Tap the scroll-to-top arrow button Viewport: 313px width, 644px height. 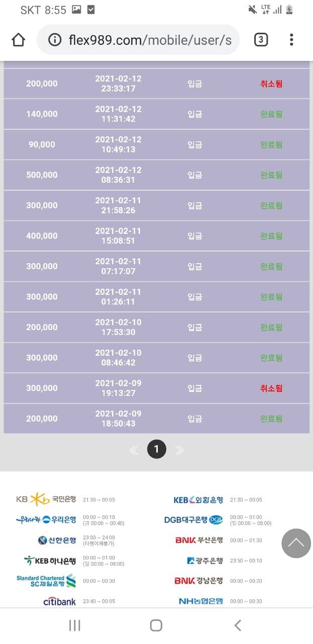[296, 543]
